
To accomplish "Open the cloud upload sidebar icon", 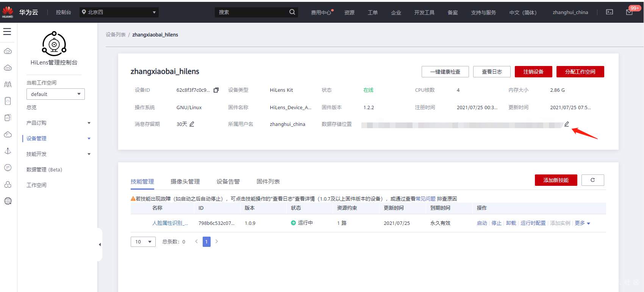I will tap(8, 135).
